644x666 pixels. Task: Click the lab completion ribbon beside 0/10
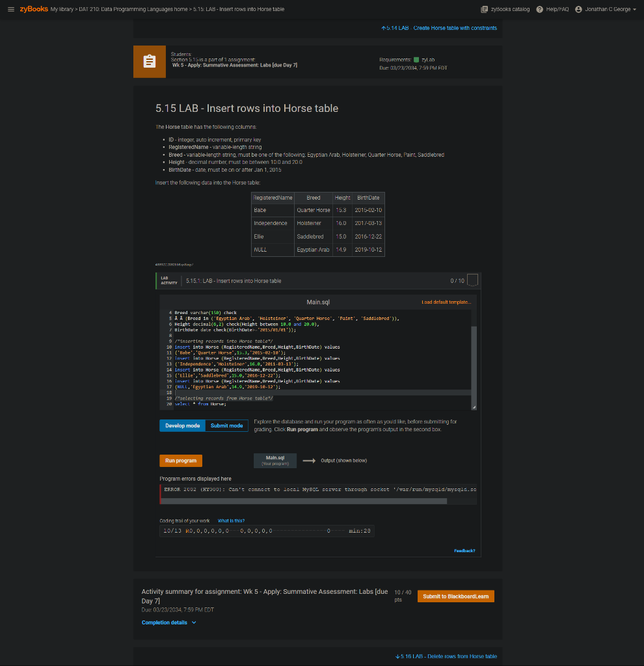pyautogui.click(x=472, y=278)
